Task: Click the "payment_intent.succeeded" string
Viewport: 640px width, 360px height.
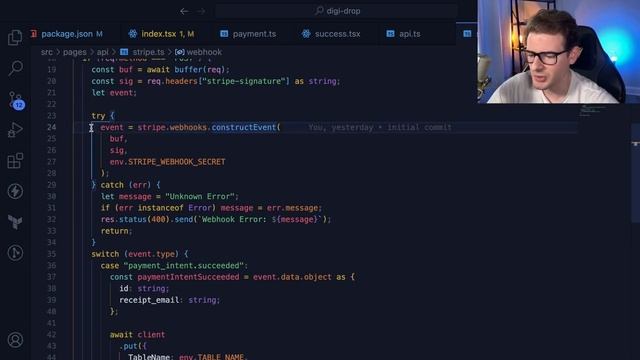Action: click(x=184, y=265)
